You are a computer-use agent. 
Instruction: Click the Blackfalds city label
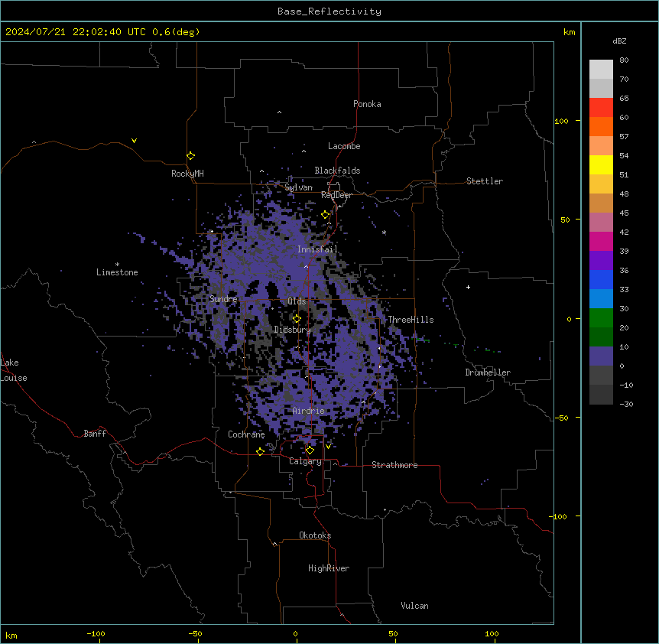coord(337,171)
